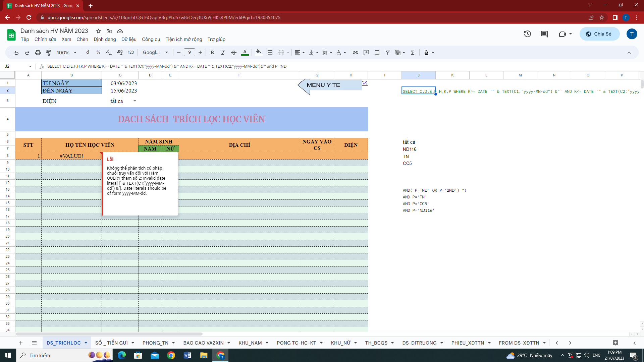Toggle strikethrough formatting
The height and width of the screenshot is (362, 644).
tap(234, 53)
